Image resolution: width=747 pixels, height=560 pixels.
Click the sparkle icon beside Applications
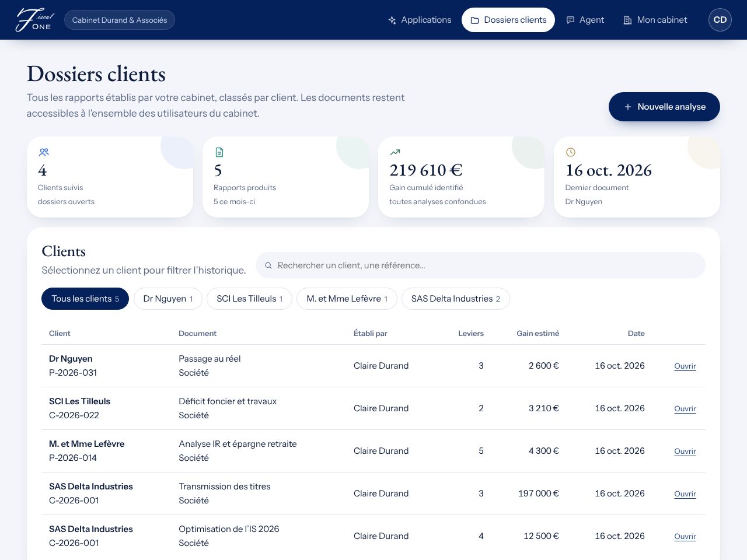click(392, 20)
